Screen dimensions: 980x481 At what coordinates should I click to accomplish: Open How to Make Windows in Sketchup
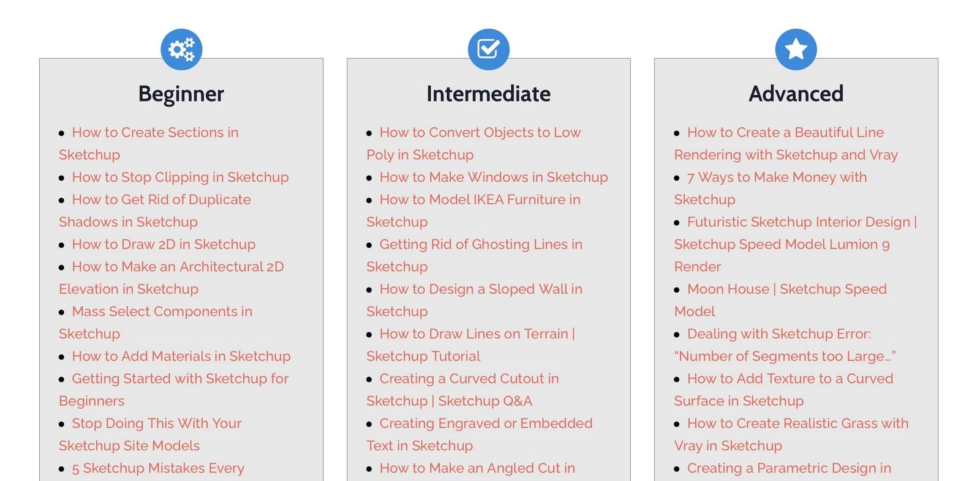(x=494, y=177)
